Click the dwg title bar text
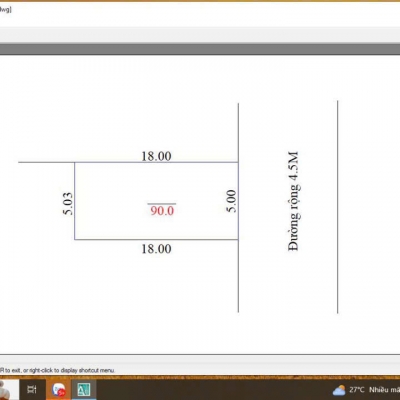Image resolution: width=400 pixels, height=400 pixels. pyautogui.click(x=5, y=10)
